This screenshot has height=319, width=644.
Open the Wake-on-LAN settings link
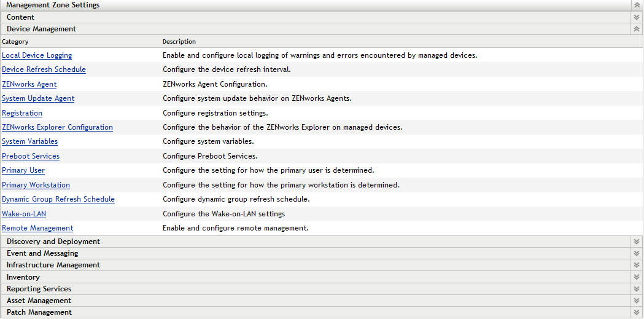[24, 214]
